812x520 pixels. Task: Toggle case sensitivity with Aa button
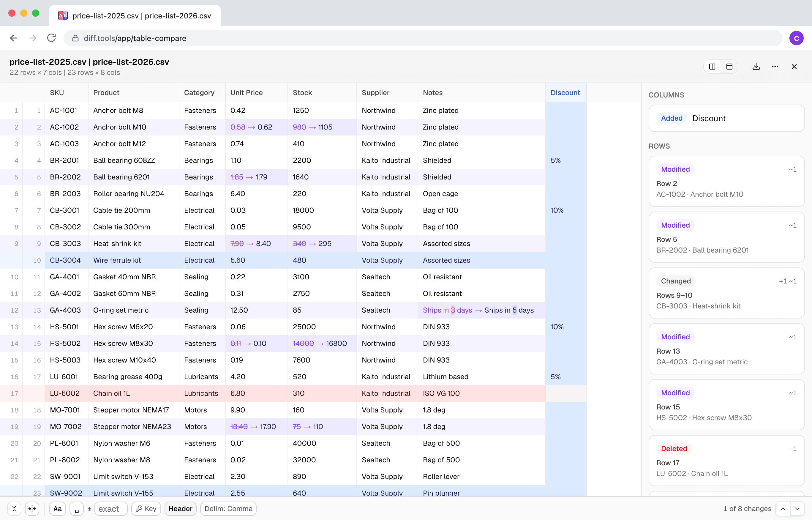tap(57, 508)
